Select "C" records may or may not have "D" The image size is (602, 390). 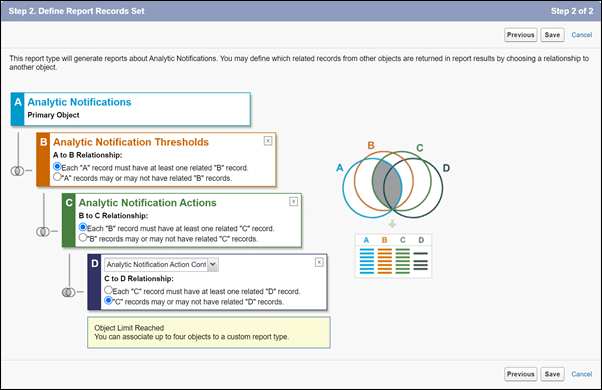(108, 301)
